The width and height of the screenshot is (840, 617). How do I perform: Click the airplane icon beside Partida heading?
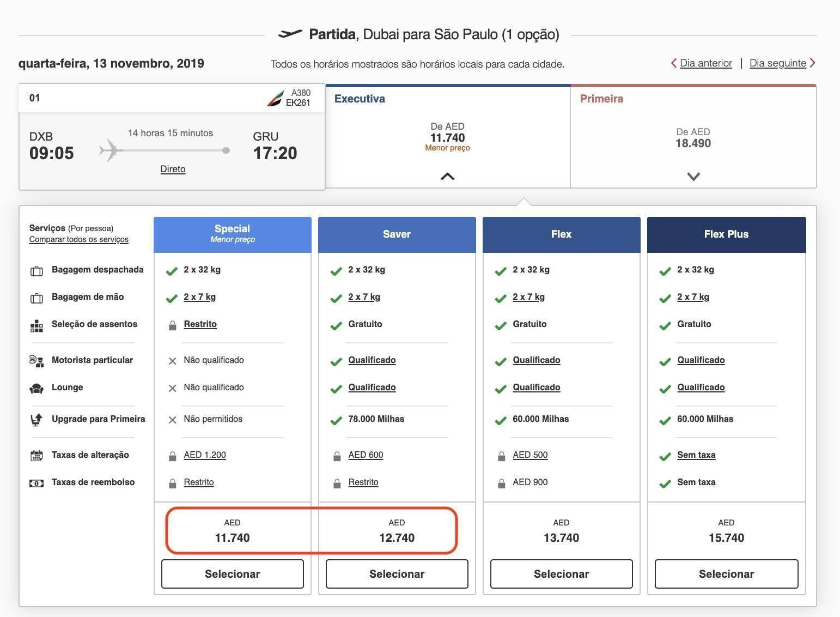coord(290,34)
